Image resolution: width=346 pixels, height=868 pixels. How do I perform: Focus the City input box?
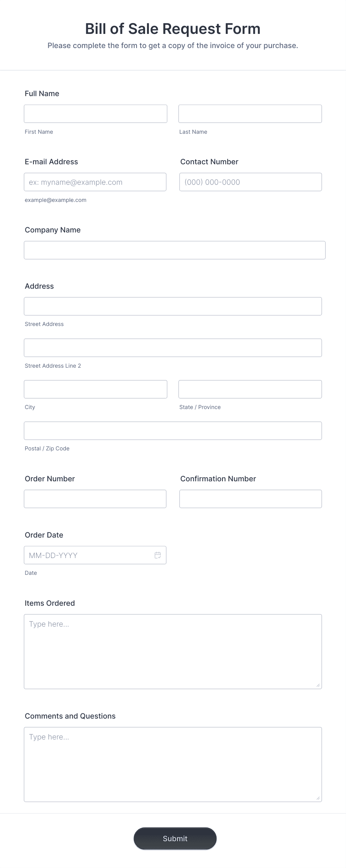96,389
